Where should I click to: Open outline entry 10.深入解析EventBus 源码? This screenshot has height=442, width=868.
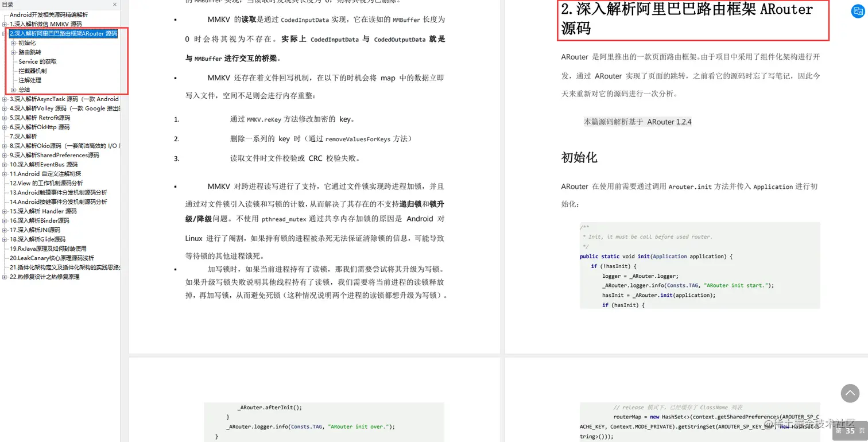[44, 165]
